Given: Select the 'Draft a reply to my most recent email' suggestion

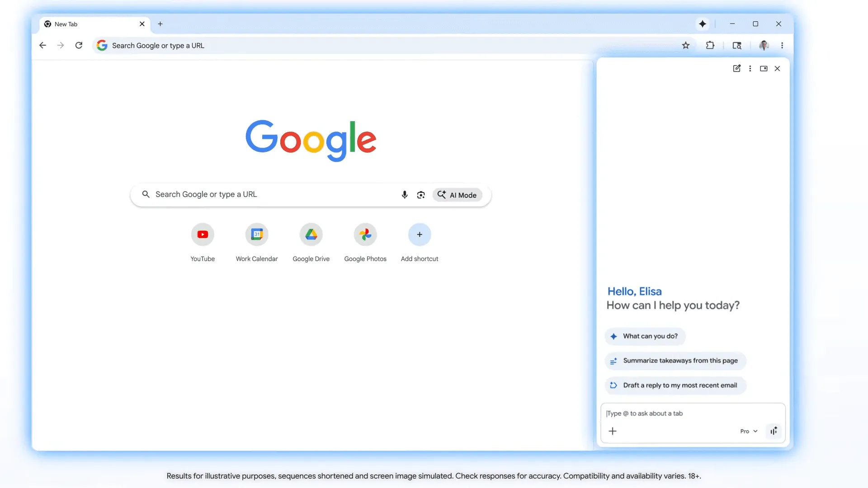Looking at the screenshot, I should click(675, 385).
